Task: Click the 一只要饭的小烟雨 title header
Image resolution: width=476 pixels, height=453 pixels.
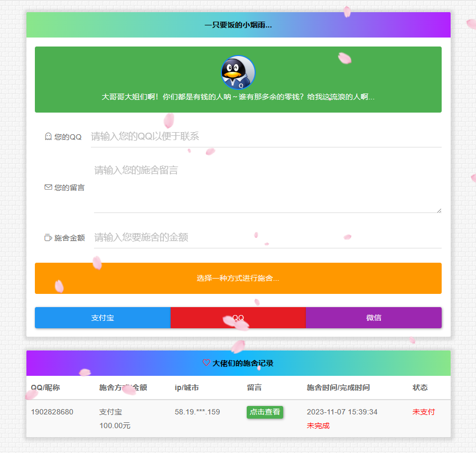Action: tap(238, 25)
